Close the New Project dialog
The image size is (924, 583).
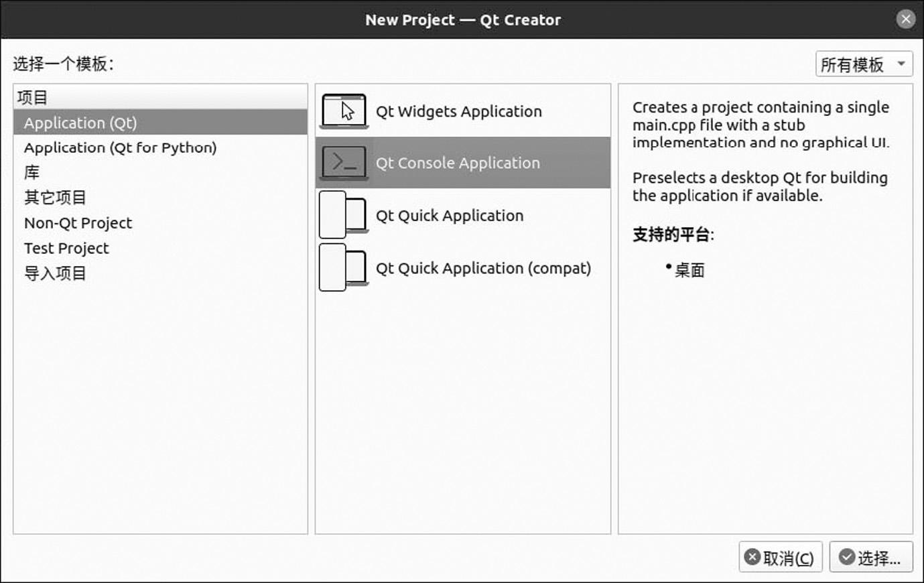point(905,19)
